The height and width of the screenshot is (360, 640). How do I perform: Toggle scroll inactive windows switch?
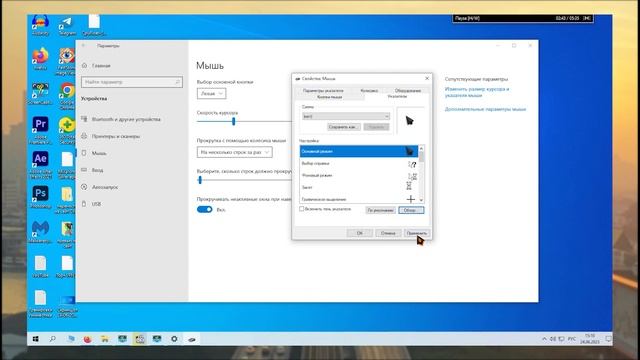[x=204, y=209]
